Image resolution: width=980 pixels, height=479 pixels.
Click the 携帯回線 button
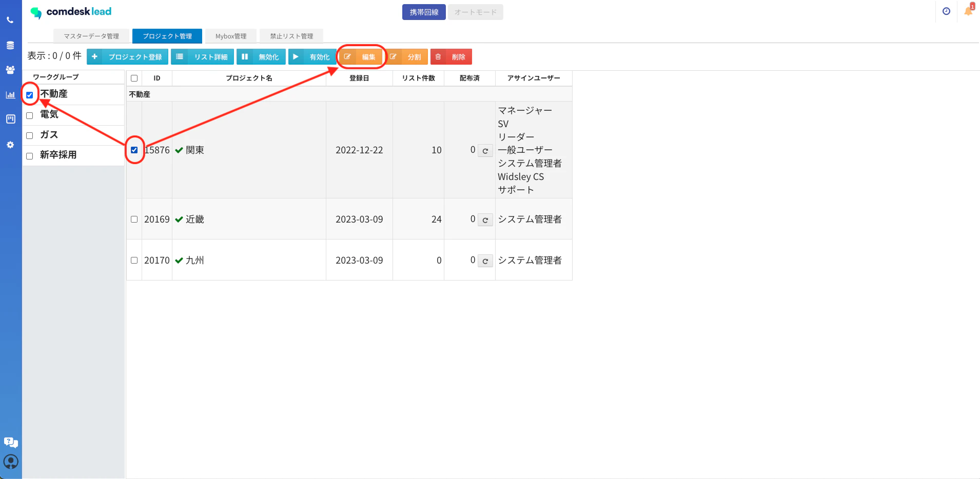pyautogui.click(x=424, y=12)
